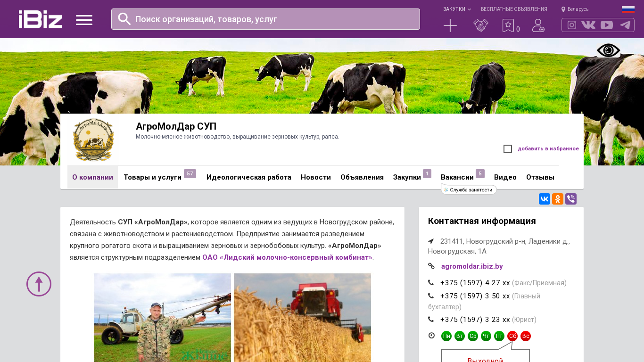Select Friday (Пт) schedule day
The image size is (644, 362).
(x=499, y=336)
